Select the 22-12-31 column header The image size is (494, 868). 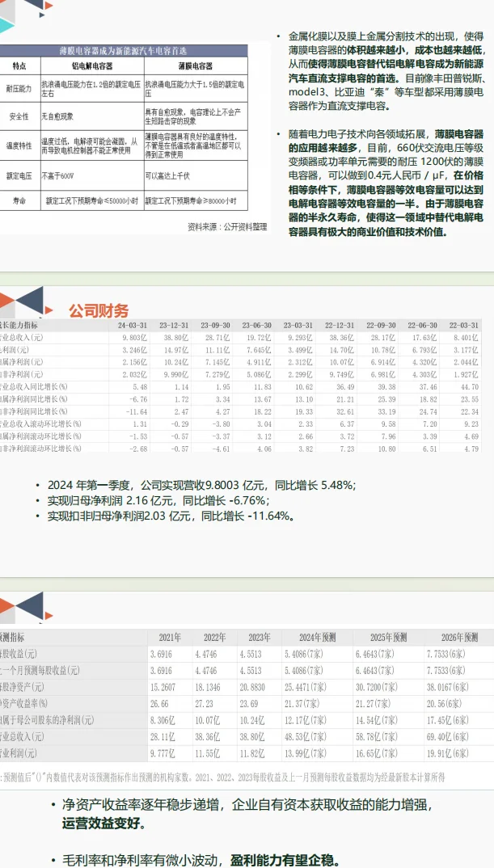340,325
